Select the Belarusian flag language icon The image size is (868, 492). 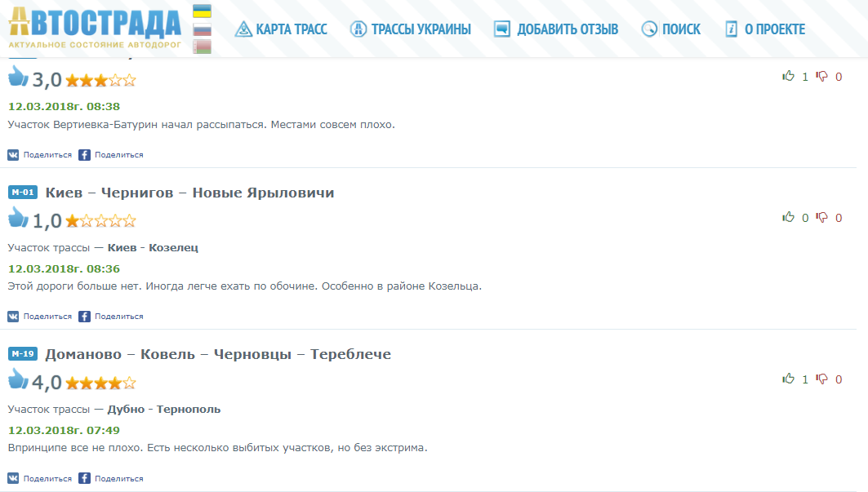click(202, 47)
